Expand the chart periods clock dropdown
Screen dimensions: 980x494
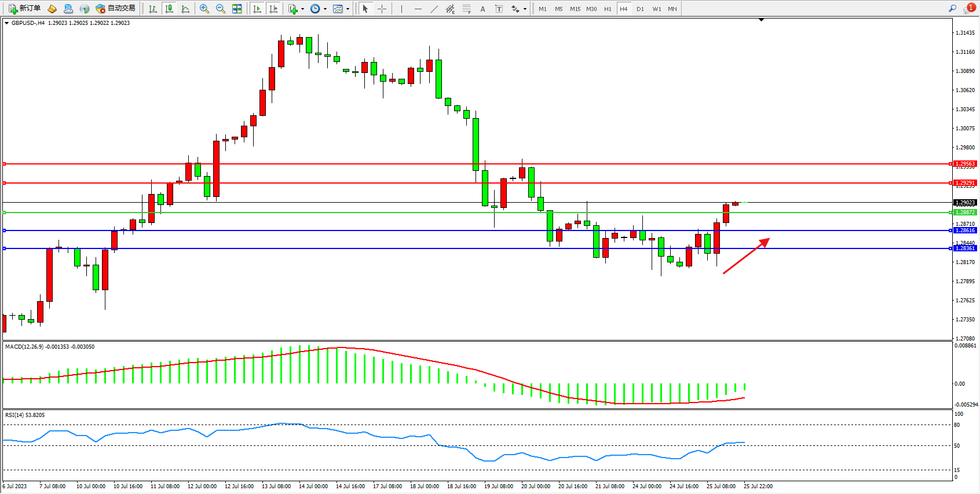(325, 9)
